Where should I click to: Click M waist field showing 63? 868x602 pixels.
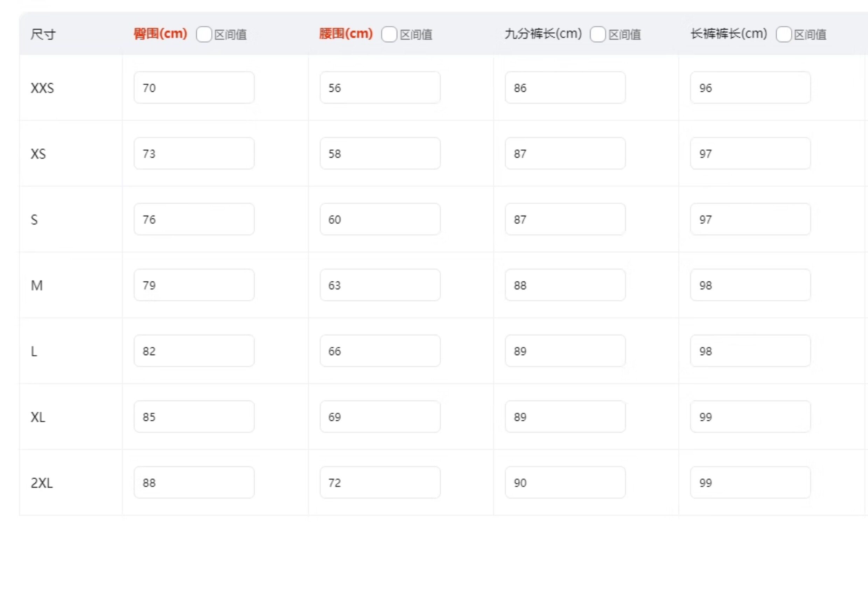click(x=380, y=285)
